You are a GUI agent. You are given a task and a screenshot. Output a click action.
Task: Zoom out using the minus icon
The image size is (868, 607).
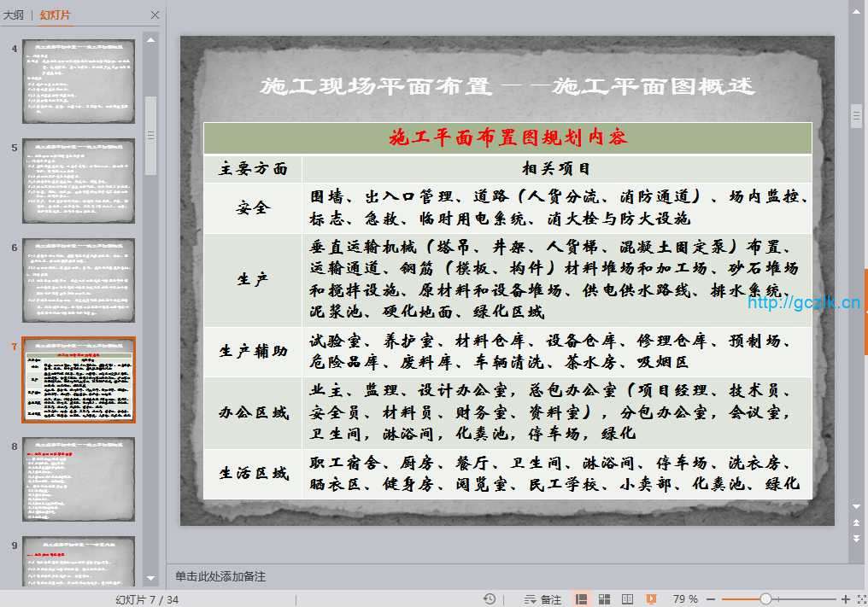pyautogui.click(x=711, y=599)
